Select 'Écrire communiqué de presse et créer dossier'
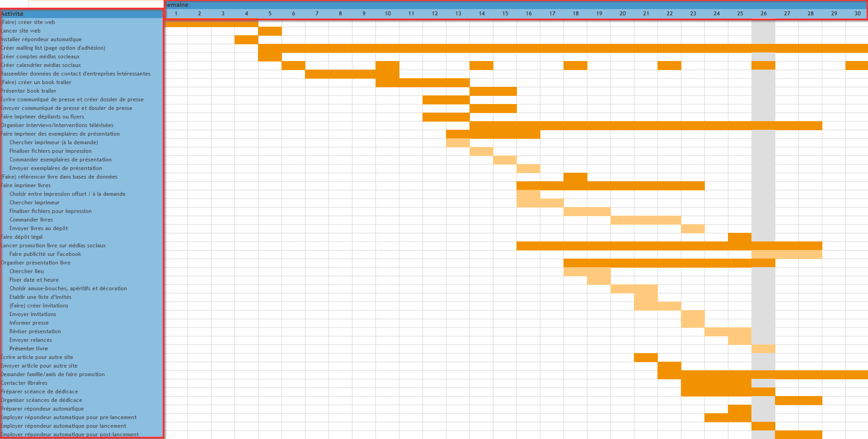This screenshot has width=868, height=439. 82,99
